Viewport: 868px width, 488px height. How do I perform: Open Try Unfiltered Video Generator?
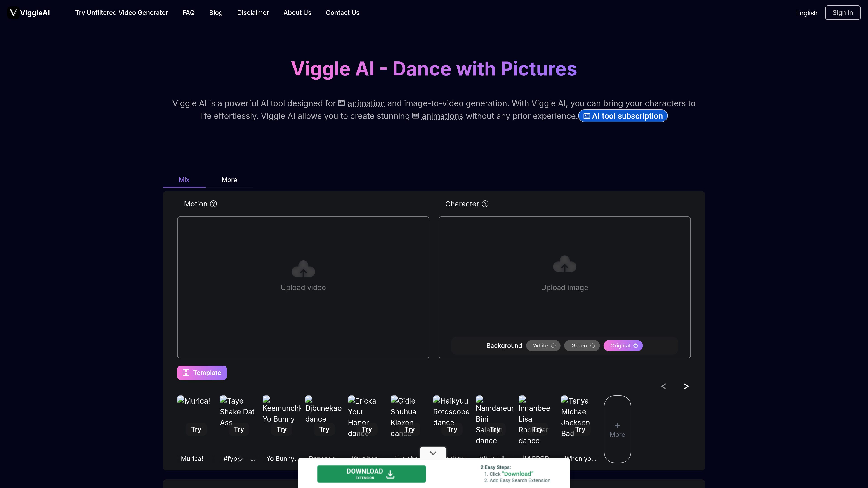[x=121, y=12]
